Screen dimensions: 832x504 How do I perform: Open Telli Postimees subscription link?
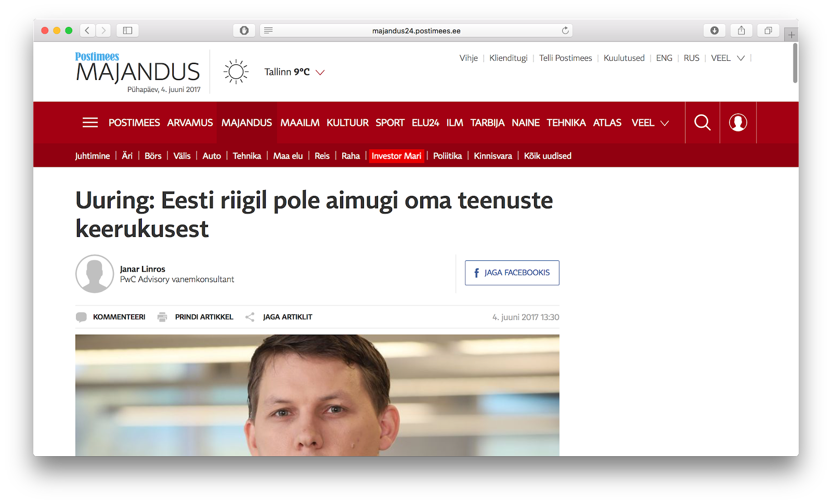pyautogui.click(x=566, y=58)
